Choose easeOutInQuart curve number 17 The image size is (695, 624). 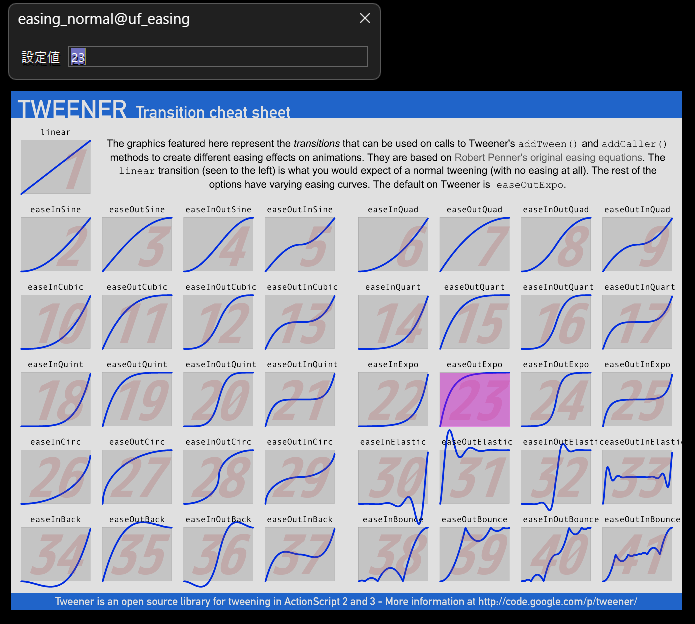coord(637,322)
